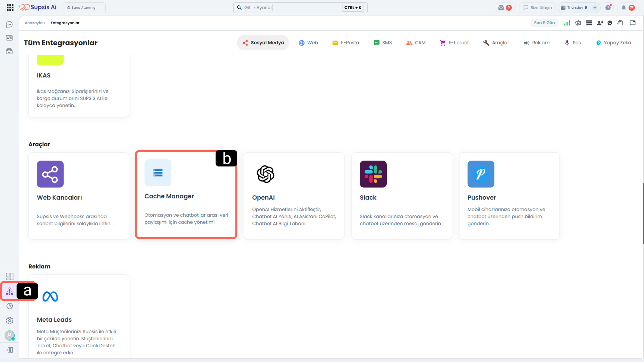The width and height of the screenshot is (644, 362).
Task: Add calendar event with plus icon
Action: click(595, 8)
